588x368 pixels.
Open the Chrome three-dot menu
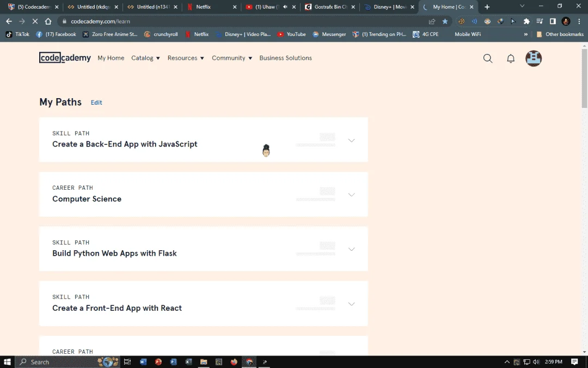[579, 21]
